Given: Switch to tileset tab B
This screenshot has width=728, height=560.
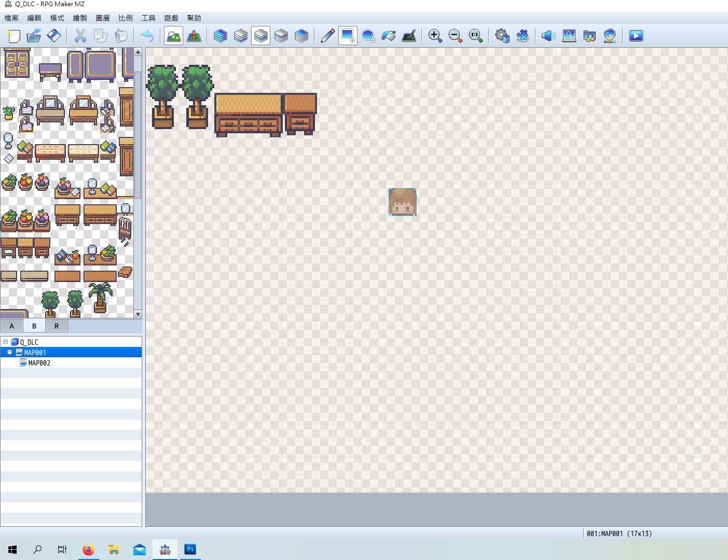Looking at the screenshot, I should click(x=34, y=326).
